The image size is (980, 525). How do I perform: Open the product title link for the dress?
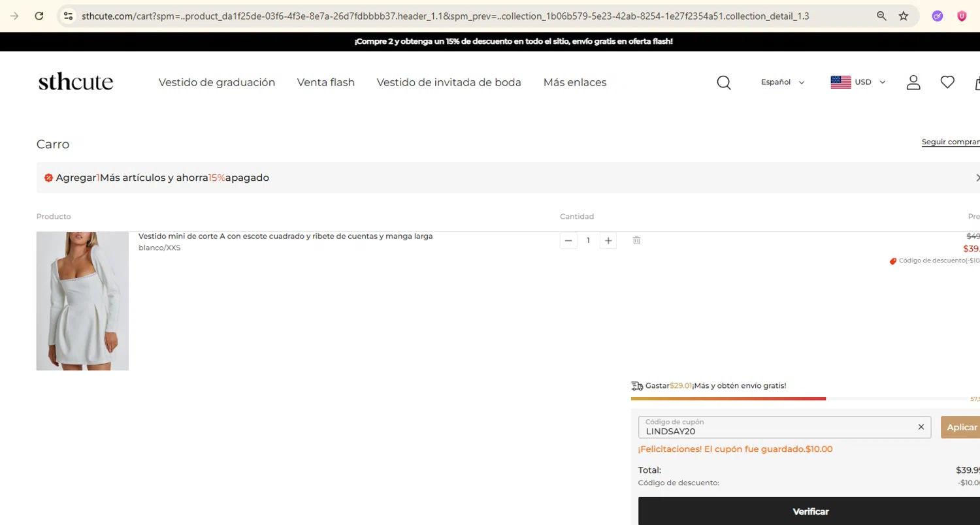(286, 236)
